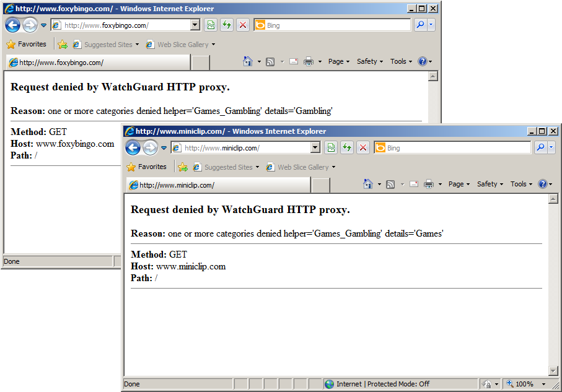Click Print icon in miniclip window

[428, 184]
